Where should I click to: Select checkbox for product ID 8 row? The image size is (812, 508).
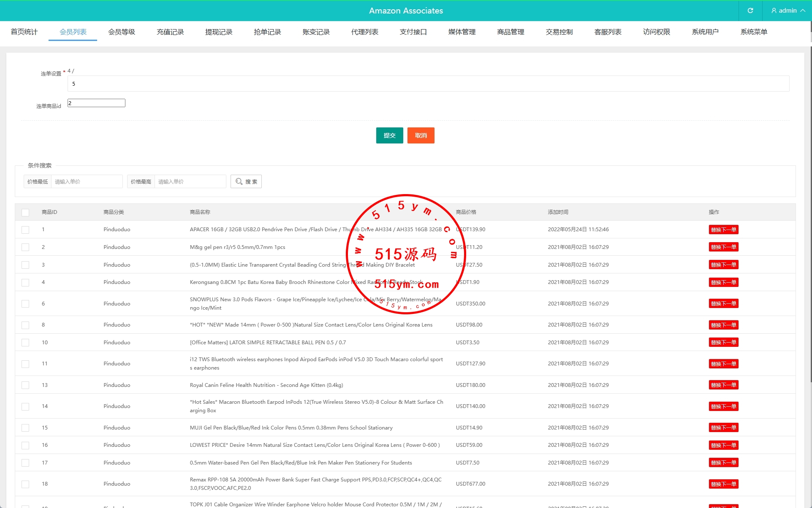[25, 325]
